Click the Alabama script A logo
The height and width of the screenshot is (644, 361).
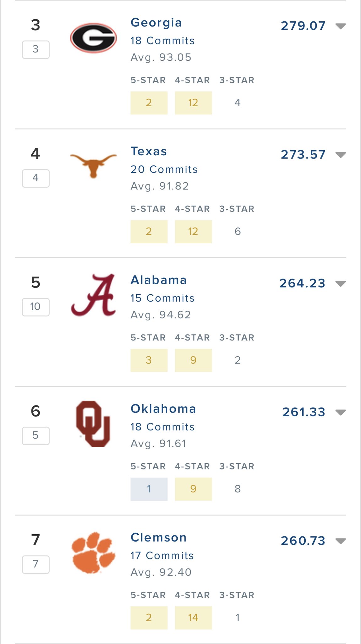point(93,295)
